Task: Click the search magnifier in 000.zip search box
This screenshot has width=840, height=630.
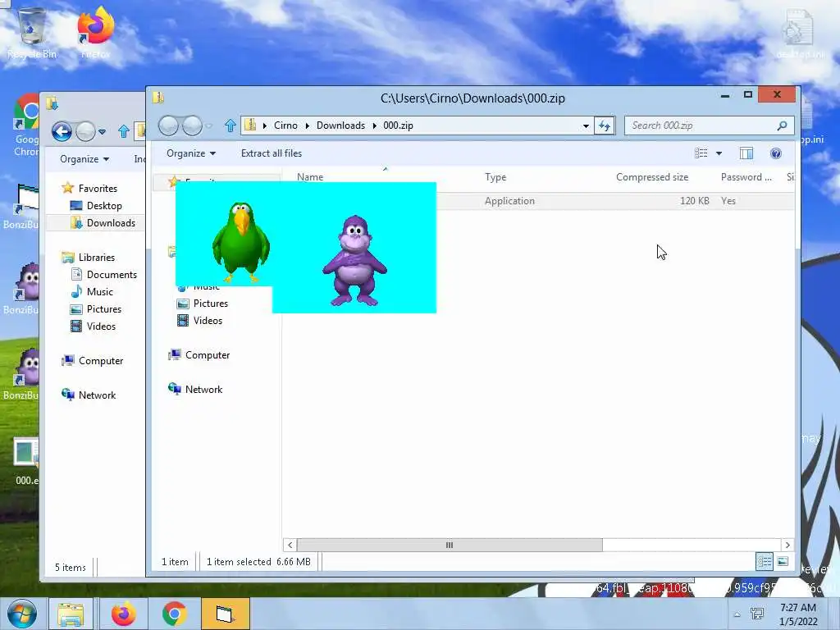Action: tap(782, 126)
